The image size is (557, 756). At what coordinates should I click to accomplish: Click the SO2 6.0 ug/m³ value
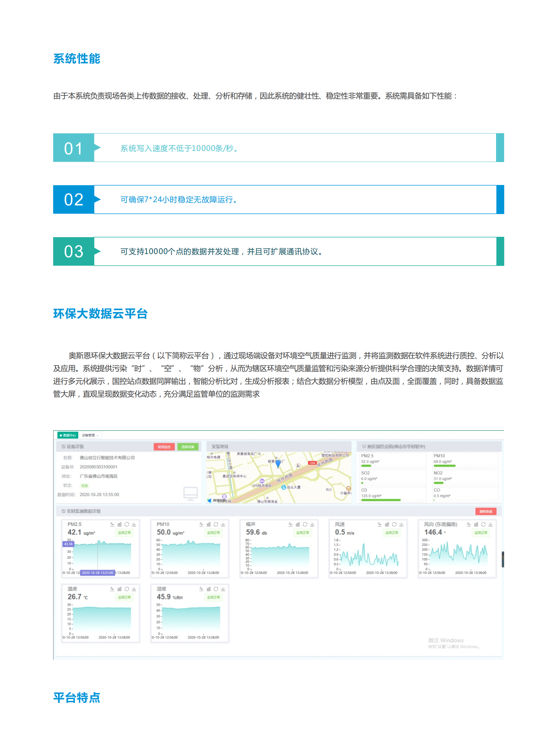coord(369,479)
